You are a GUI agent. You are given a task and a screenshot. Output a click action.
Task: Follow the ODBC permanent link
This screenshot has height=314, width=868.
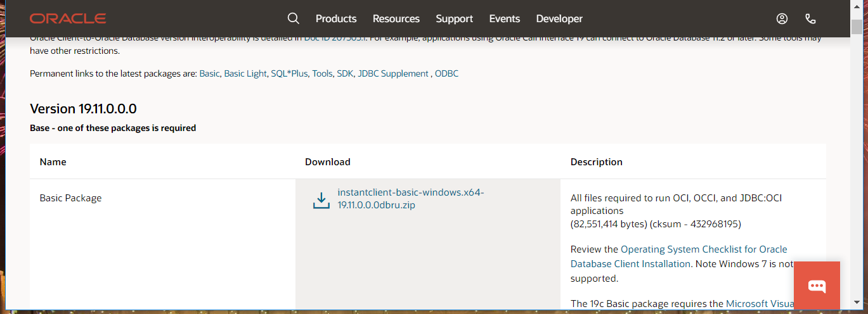pyautogui.click(x=446, y=73)
